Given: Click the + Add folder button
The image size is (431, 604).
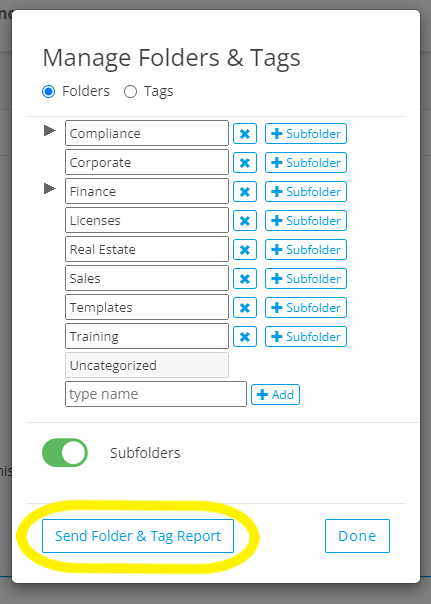Looking at the screenshot, I should tap(275, 394).
